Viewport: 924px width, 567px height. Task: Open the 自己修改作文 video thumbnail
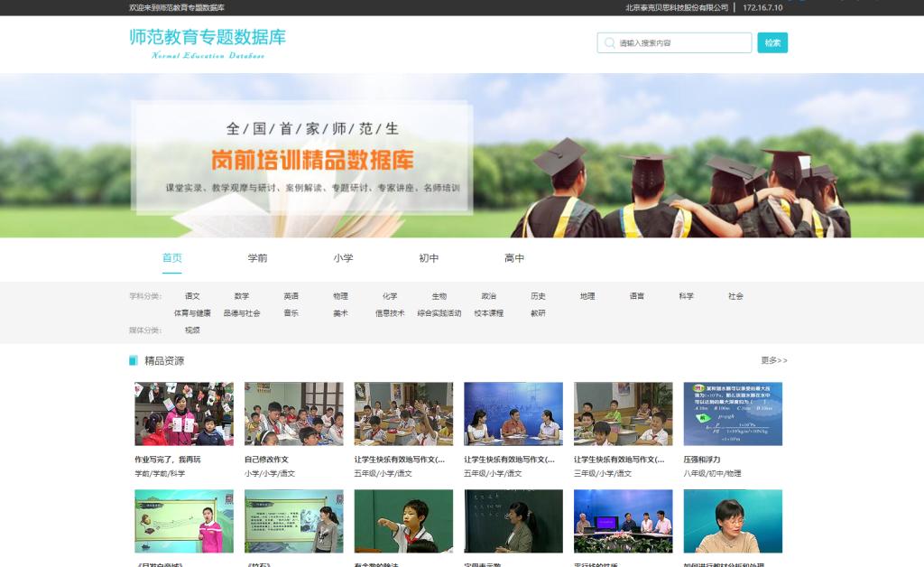(x=294, y=414)
